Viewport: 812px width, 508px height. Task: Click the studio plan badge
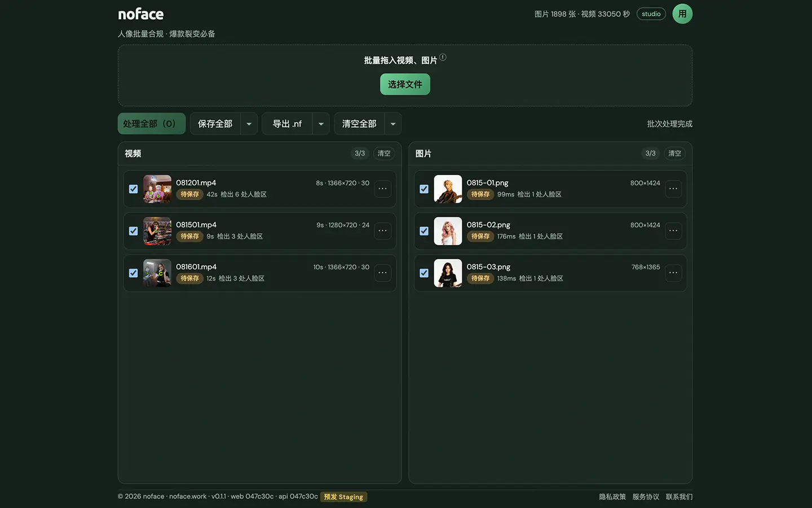pyautogui.click(x=651, y=14)
